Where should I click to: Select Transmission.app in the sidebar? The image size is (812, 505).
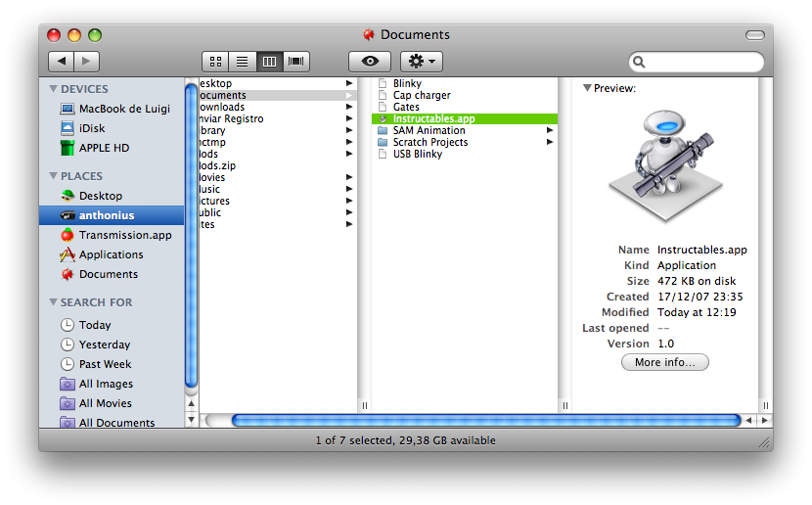[112, 235]
